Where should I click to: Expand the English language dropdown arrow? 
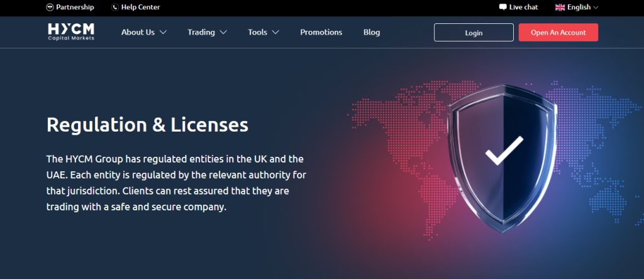(596, 8)
